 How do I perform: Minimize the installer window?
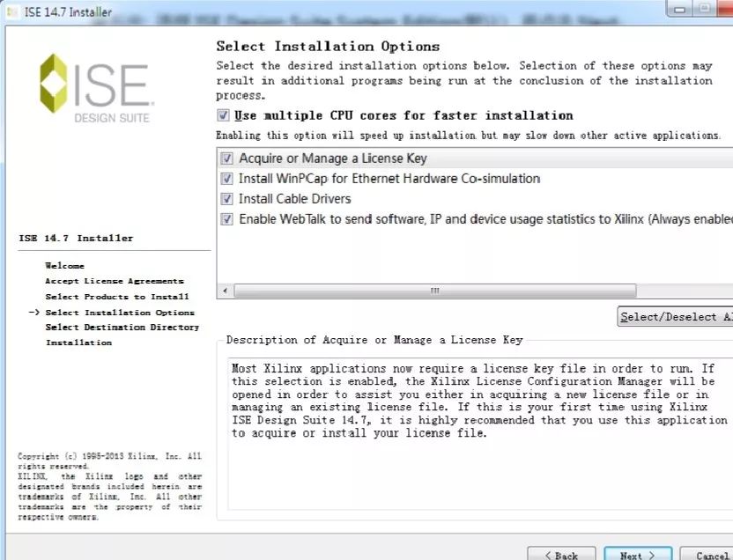click(x=680, y=9)
